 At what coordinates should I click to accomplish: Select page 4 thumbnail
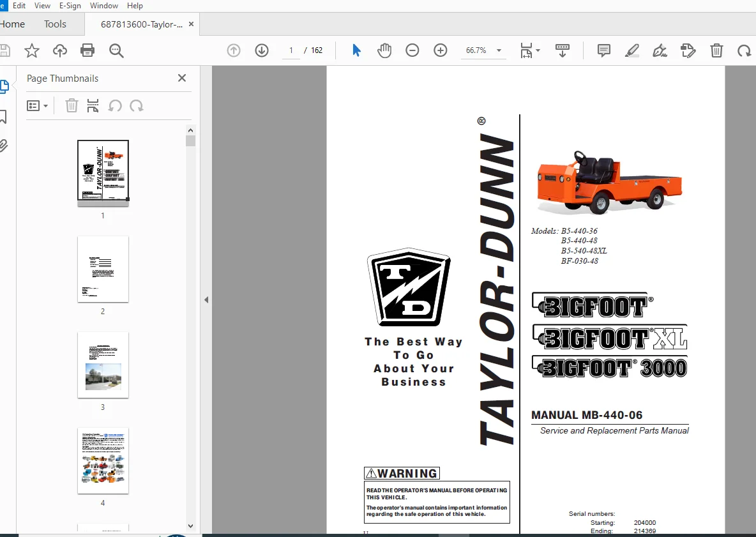103,460
